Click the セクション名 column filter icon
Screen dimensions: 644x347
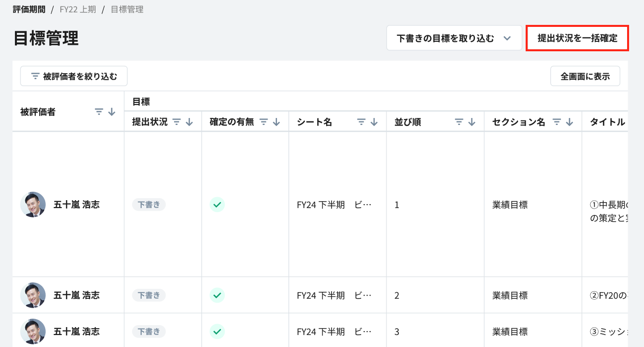point(557,122)
